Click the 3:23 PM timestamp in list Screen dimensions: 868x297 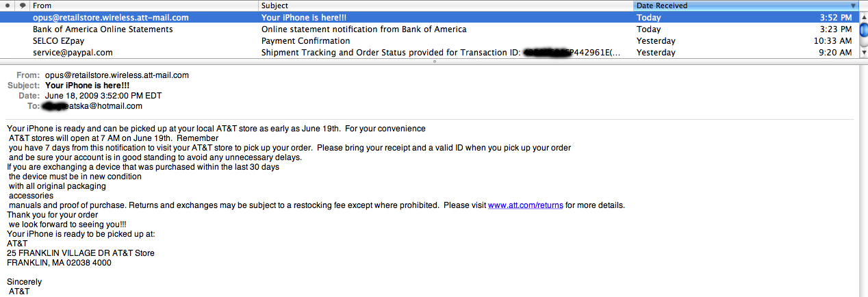click(836, 29)
